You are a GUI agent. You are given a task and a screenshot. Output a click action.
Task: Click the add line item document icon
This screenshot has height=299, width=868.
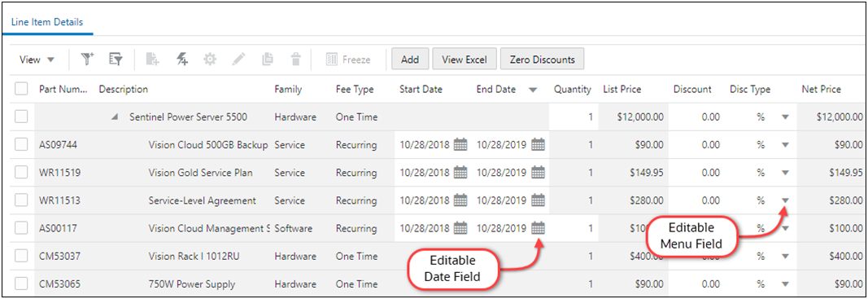click(x=153, y=59)
